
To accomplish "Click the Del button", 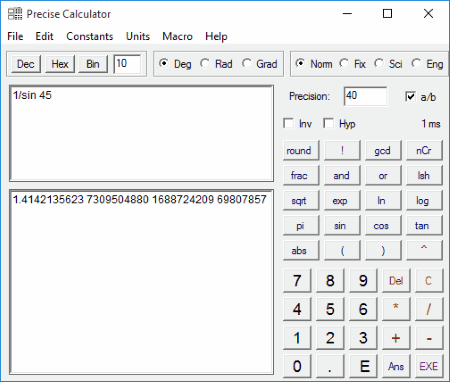I will 396,281.
